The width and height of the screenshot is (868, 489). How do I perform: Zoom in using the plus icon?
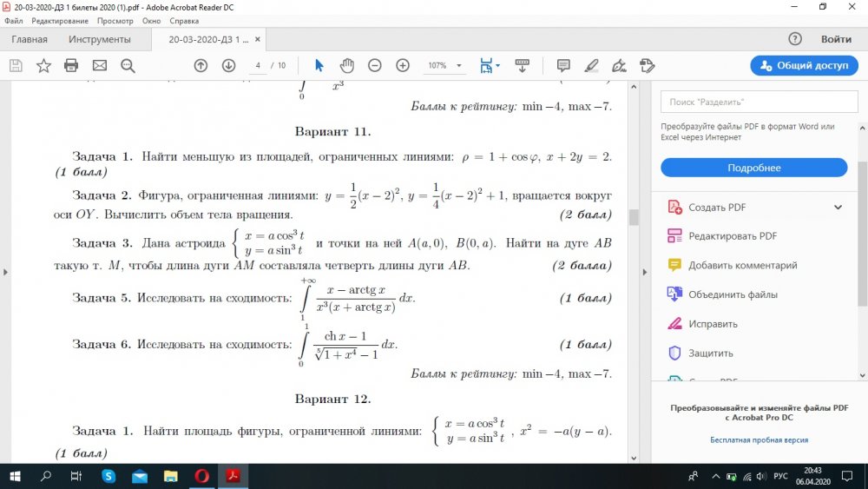[403, 65]
